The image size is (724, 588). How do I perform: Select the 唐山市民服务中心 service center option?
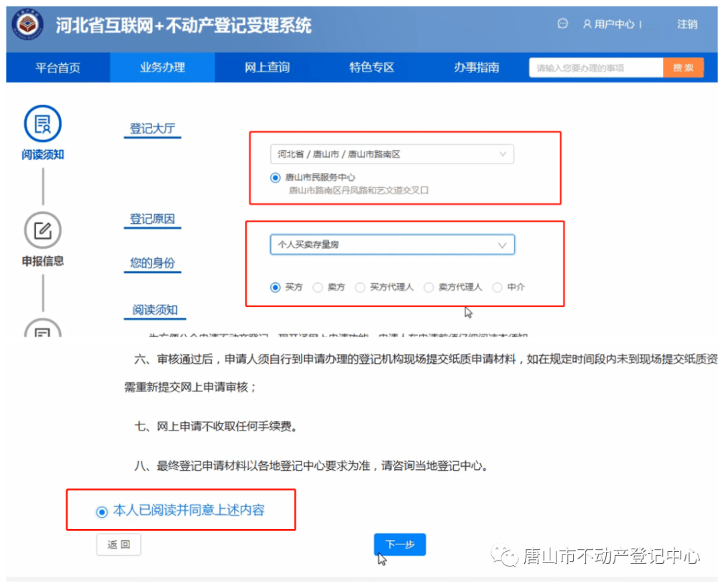(x=275, y=178)
